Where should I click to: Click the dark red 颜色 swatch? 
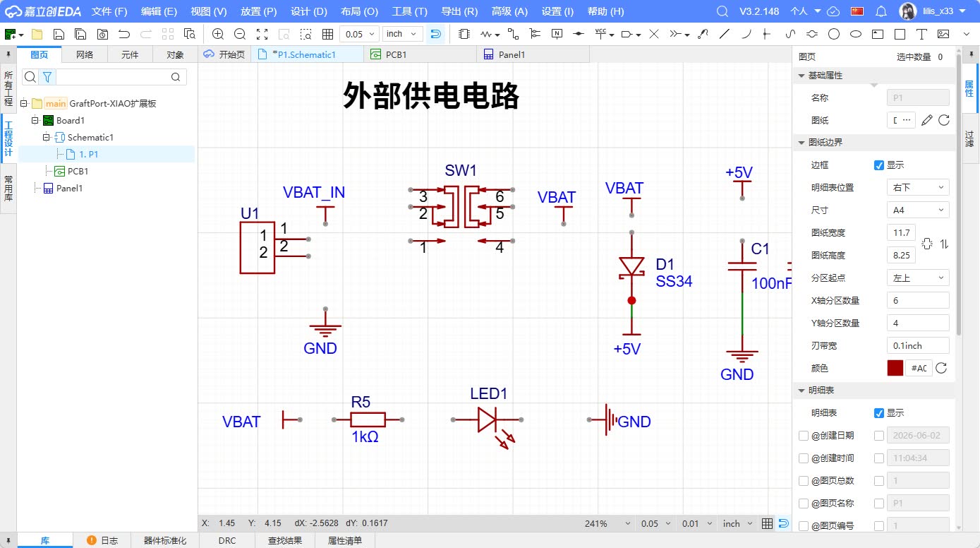point(895,368)
